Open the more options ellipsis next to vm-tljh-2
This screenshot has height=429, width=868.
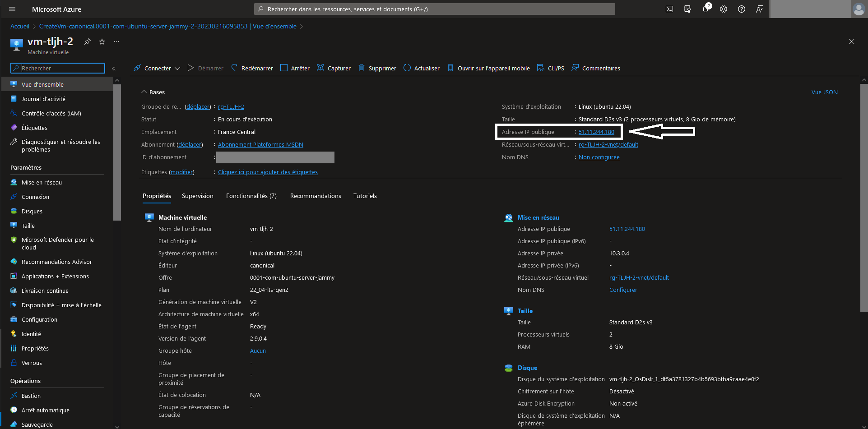[x=116, y=42]
